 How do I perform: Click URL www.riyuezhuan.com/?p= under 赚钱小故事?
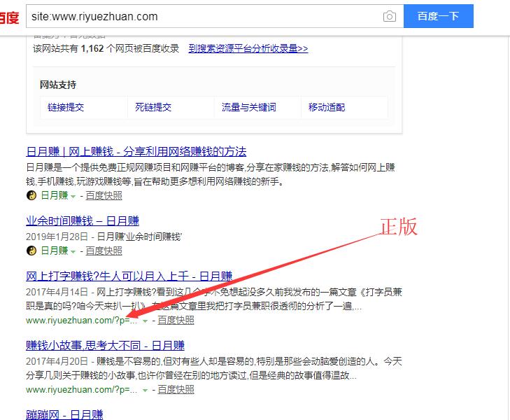point(82,389)
